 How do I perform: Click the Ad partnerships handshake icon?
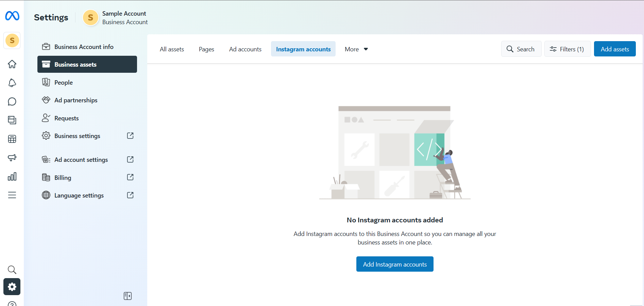tap(46, 100)
